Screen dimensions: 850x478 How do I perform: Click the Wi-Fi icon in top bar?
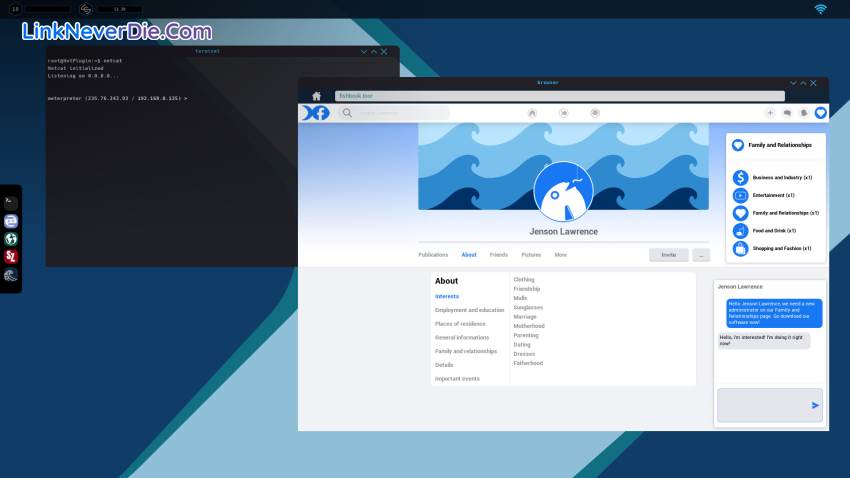[821, 9]
